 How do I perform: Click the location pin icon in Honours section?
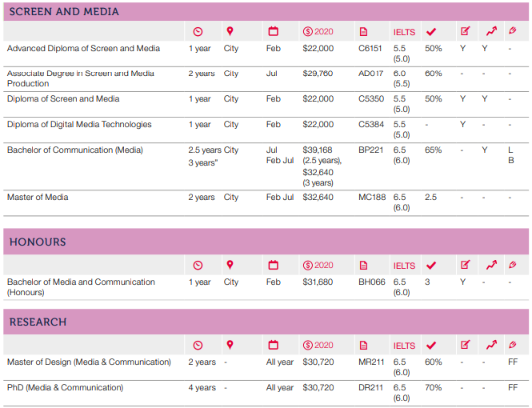pyautogui.click(x=230, y=266)
